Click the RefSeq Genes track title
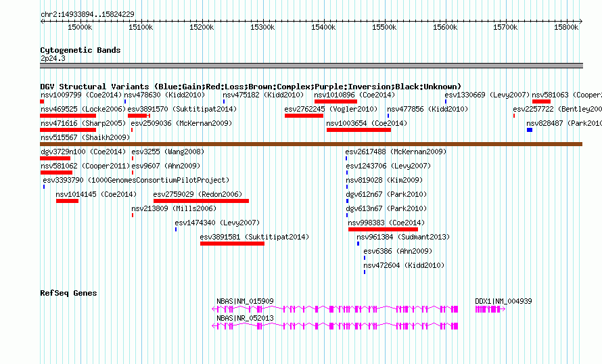The height and width of the screenshot is (364, 602). [x=68, y=293]
